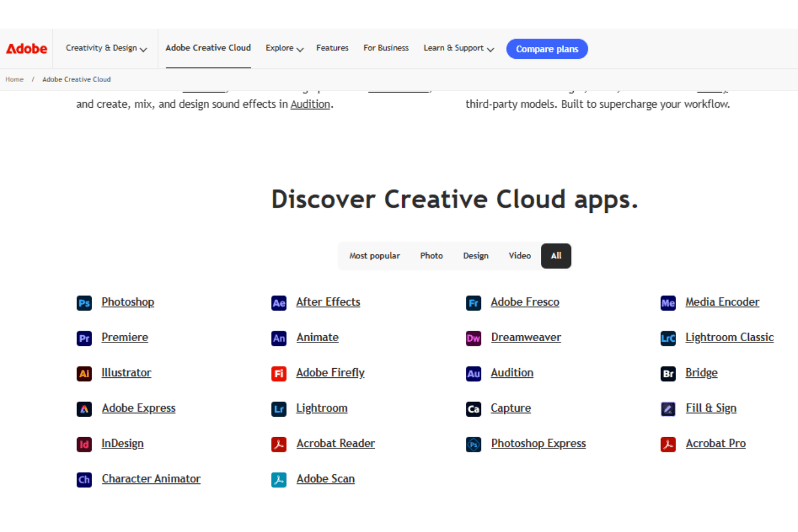Image resolution: width=798 pixels, height=532 pixels.
Task: Open the Adobe Express text link
Action: (139, 409)
